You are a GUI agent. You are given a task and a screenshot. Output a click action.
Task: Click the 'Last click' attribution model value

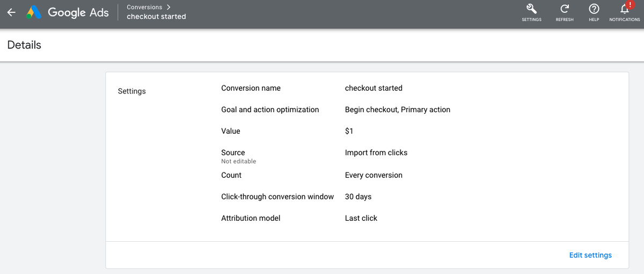coord(361,218)
